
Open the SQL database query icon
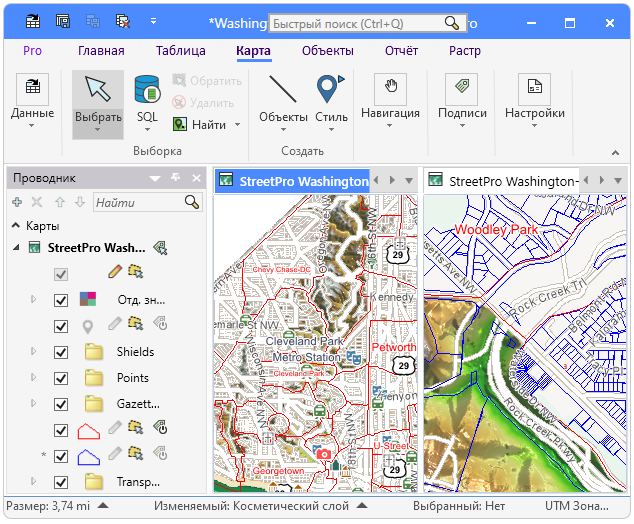(x=147, y=89)
